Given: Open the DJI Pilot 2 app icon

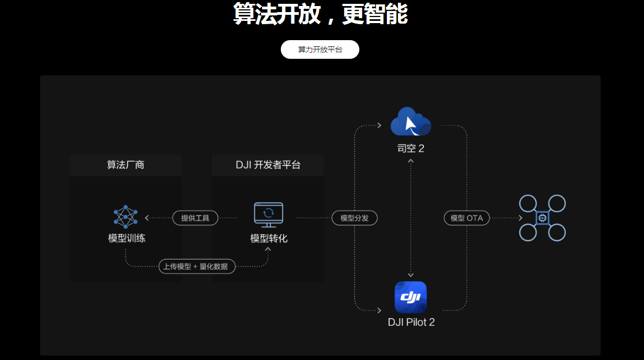Looking at the screenshot, I should [410, 297].
